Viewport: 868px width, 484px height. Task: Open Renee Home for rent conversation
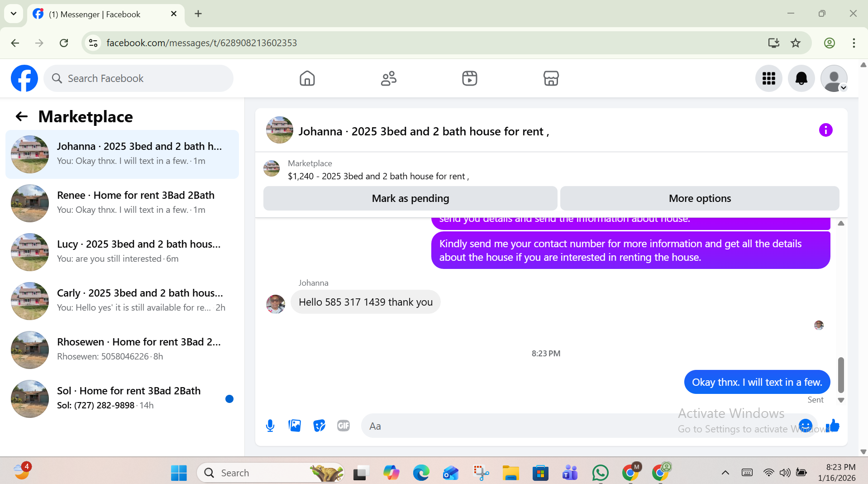pos(122,203)
